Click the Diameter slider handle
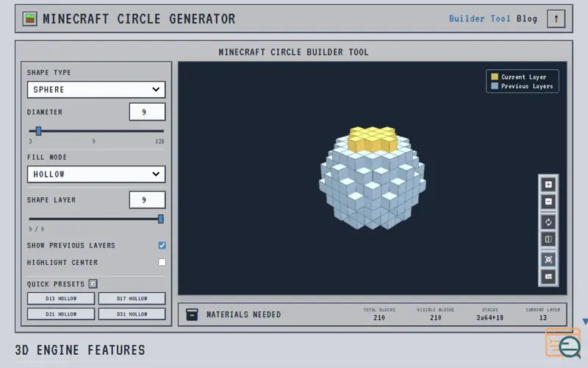 (x=38, y=131)
